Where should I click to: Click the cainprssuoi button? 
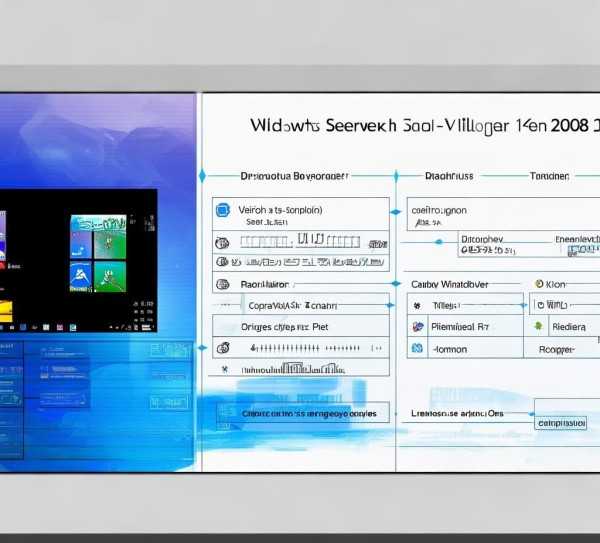pyautogui.click(x=561, y=423)
